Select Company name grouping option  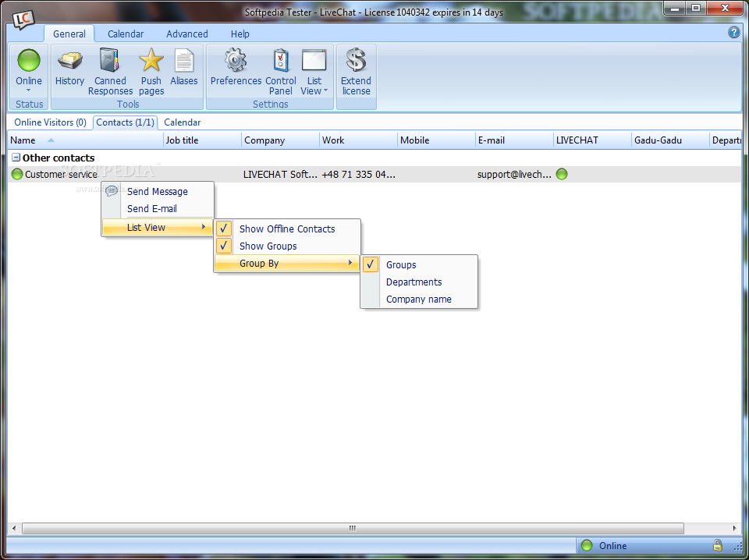(x=419, y=299)
